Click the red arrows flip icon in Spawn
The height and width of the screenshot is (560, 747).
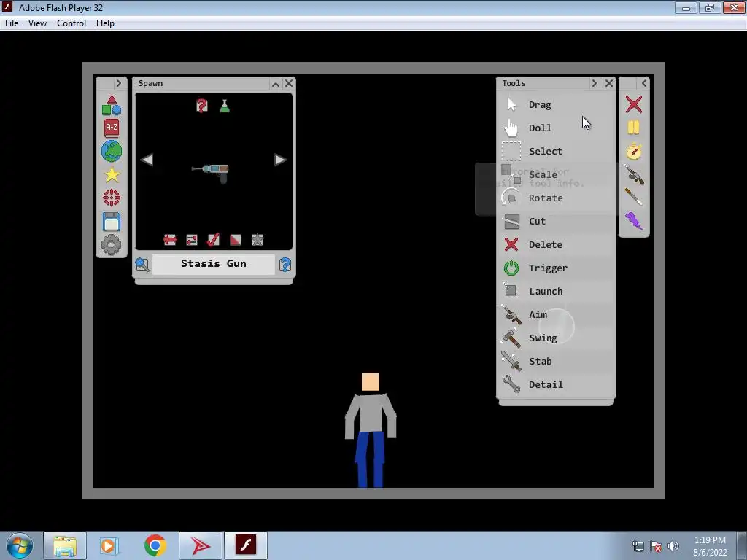pos(170,239)
